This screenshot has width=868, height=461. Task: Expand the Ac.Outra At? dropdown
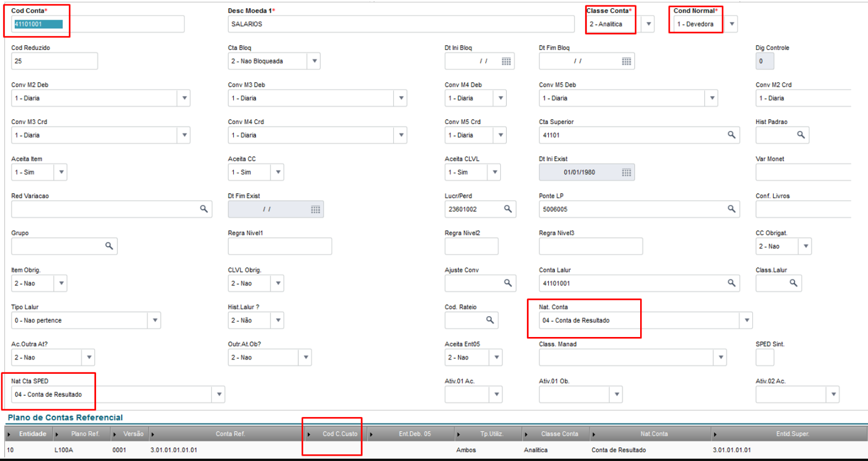88,357
